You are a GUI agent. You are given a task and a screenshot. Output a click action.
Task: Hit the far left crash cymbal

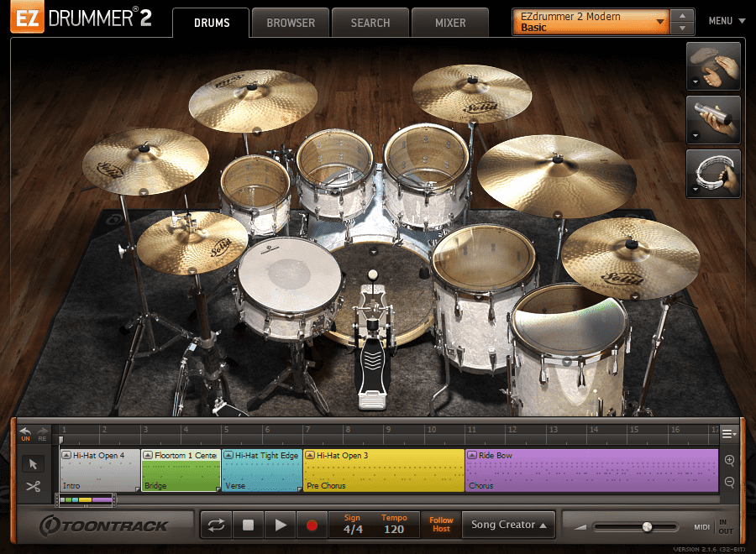145,161
